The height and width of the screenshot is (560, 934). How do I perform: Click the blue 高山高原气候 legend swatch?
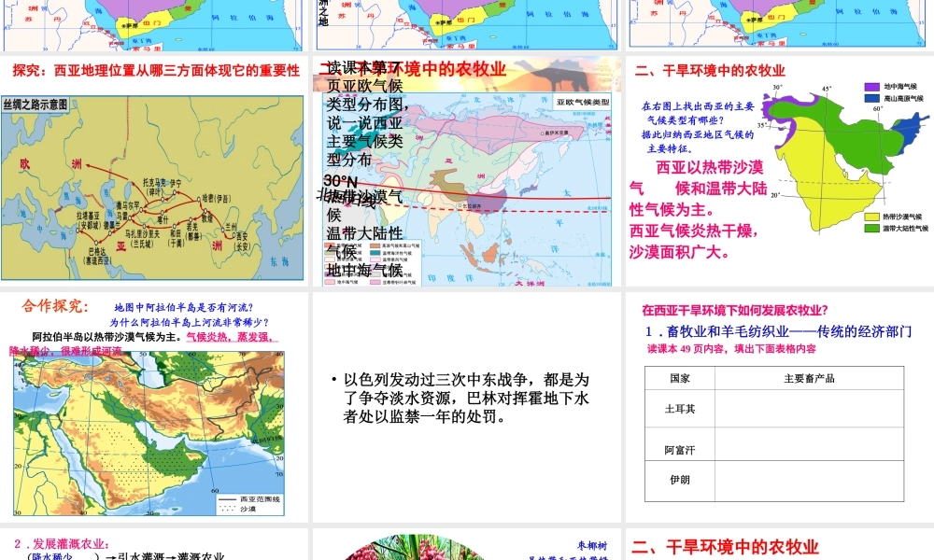coord(871,98)
